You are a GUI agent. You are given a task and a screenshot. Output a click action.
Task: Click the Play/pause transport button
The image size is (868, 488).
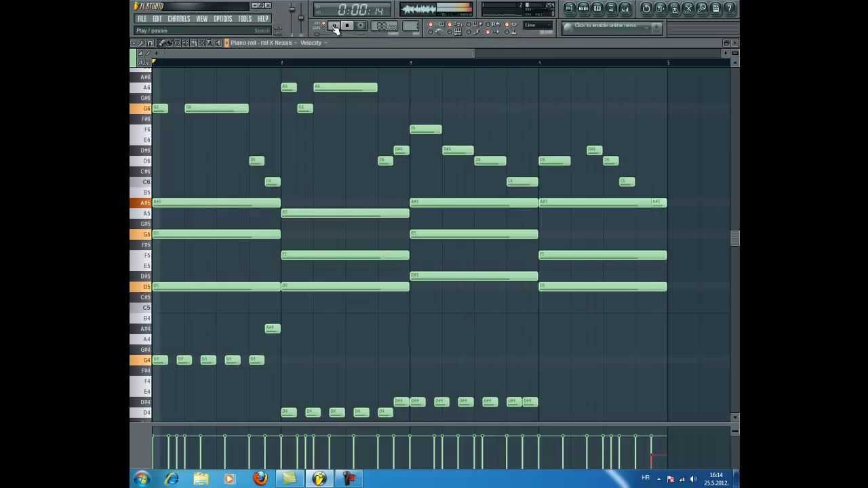point(334,26)
